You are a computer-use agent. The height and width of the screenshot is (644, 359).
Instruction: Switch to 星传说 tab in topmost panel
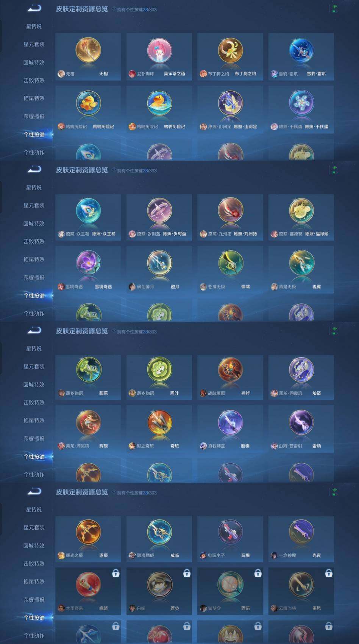[x=34, y=27]
